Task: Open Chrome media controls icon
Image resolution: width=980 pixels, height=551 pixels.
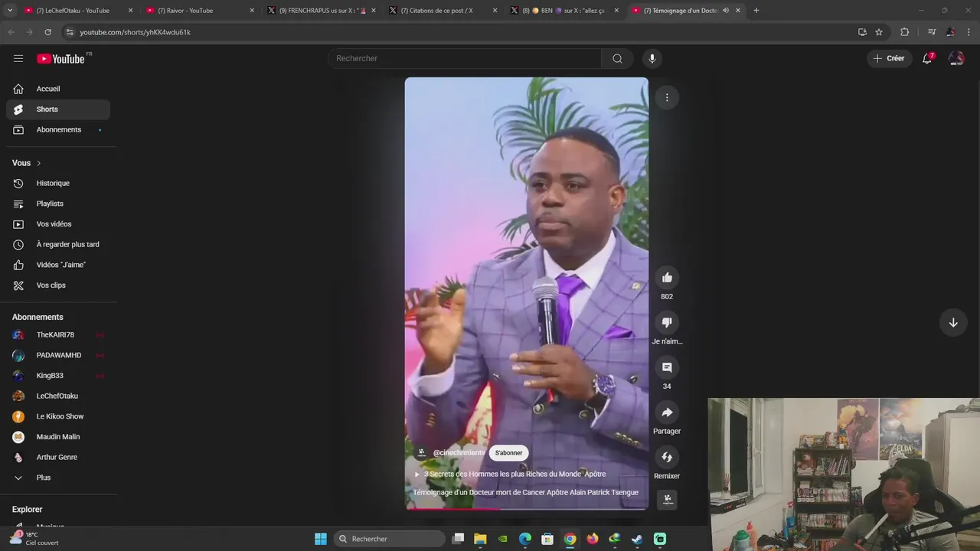Action: tap(932, 32)
